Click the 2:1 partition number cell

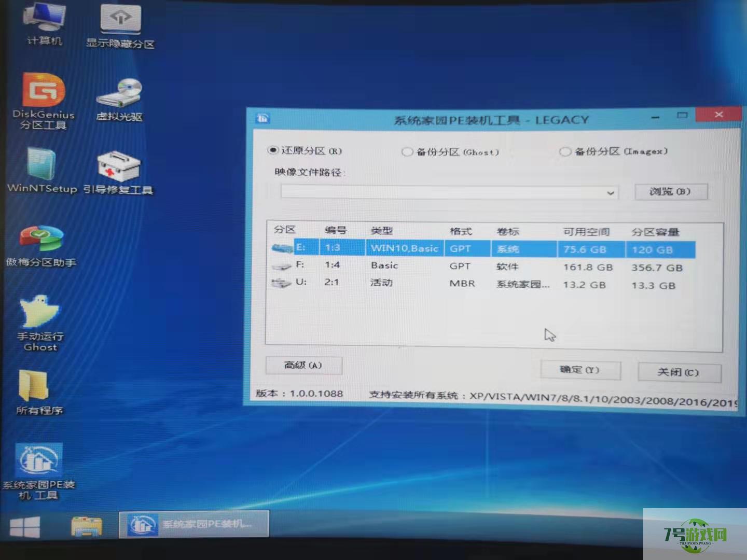pyautogui.click(x=331, y=282)
